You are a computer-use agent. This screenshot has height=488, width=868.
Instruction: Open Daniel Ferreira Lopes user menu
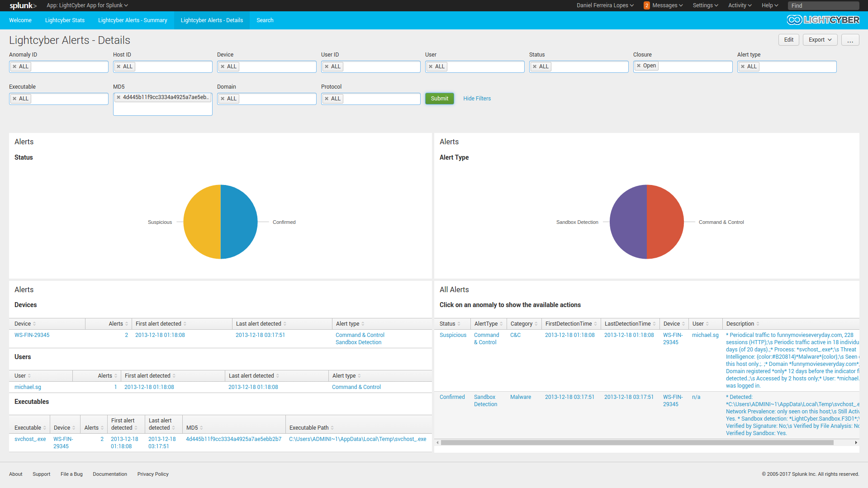click(x=605, y=5)
